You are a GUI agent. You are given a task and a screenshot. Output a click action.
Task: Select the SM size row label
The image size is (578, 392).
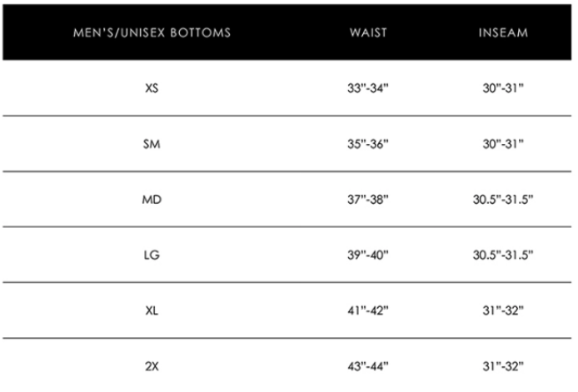(152, 144)
